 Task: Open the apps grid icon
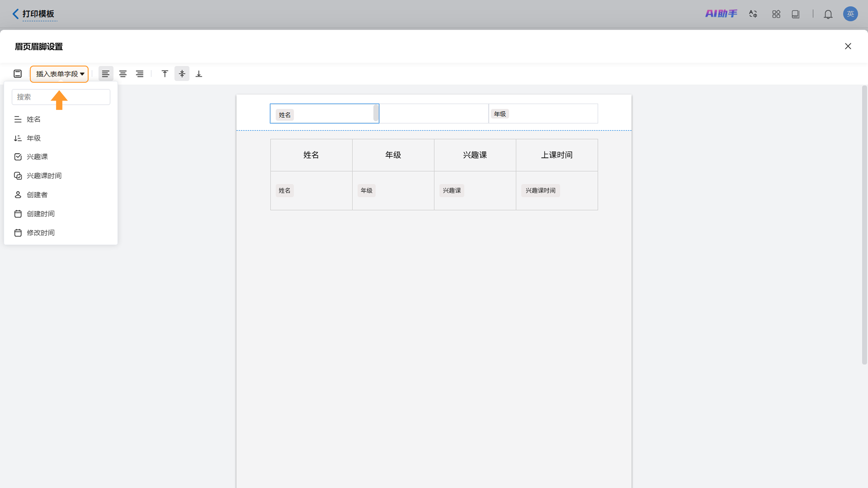click(x=776, y=14)
